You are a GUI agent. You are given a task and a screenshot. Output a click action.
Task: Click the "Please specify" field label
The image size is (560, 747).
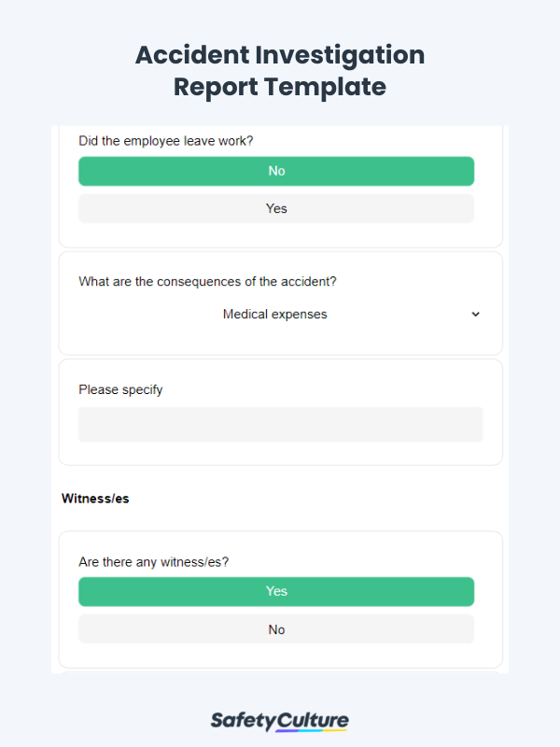click(120, 389)
